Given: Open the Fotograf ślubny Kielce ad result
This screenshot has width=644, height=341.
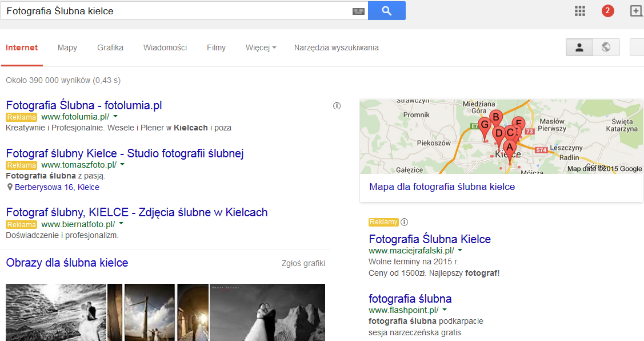Looking at the screenshot, I should (x=124, y=154).
